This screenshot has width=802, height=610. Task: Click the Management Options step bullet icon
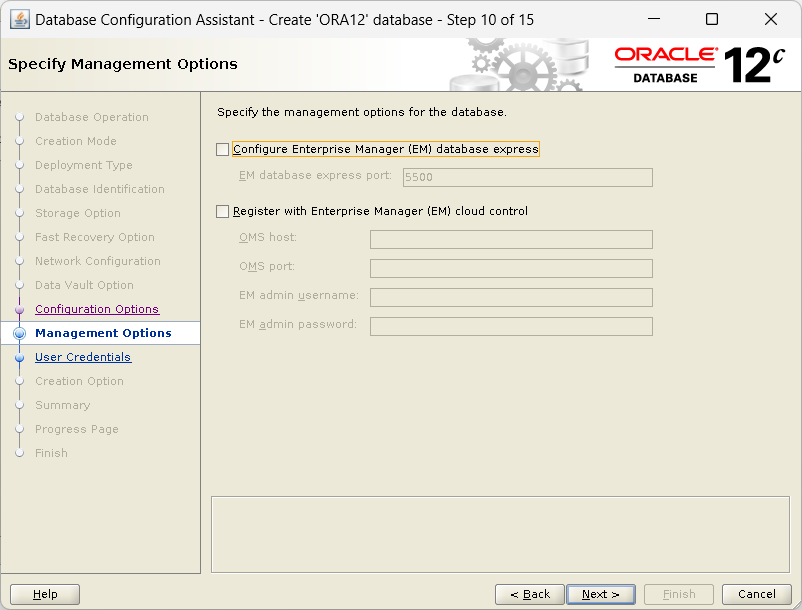point(19,333)
